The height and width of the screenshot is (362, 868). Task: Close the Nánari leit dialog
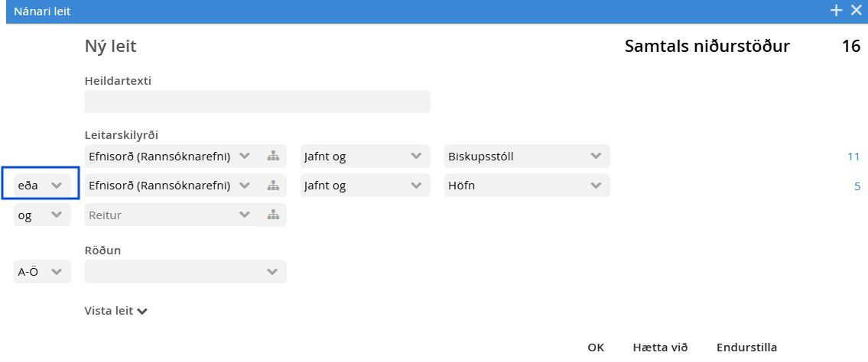(x=856, y=11)
